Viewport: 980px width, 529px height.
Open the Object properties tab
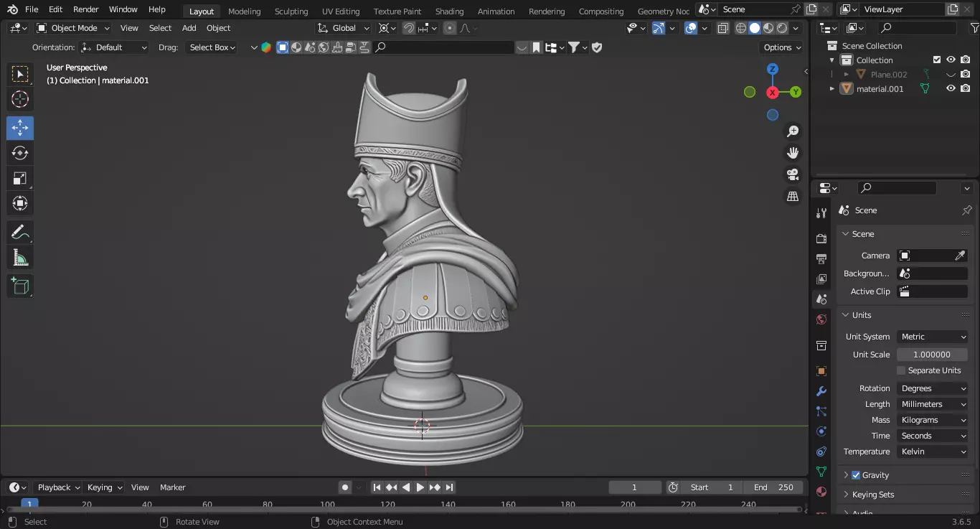tap(821, 371)
